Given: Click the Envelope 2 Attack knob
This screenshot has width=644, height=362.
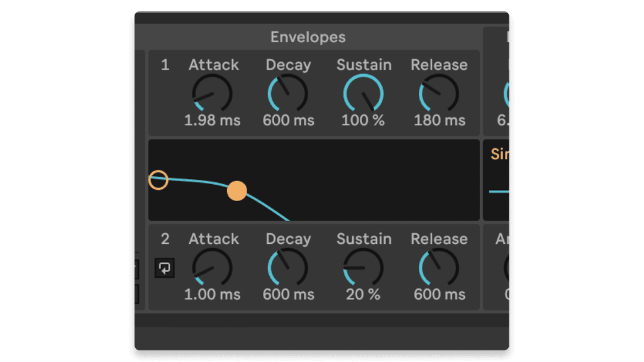Looking at the screenshot, I should pyautogui.click(x=212, y=268).
